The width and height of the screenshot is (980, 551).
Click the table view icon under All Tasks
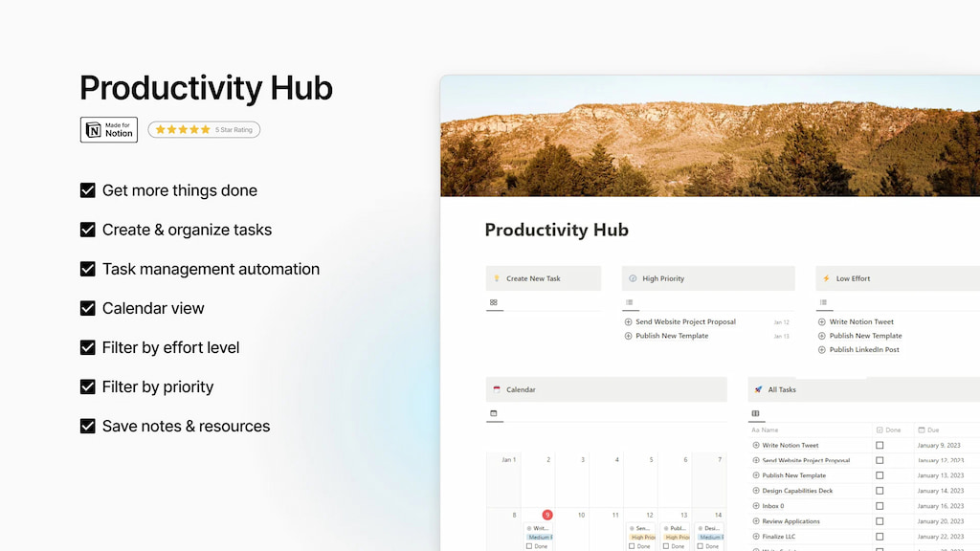click(x=757, y=412)
